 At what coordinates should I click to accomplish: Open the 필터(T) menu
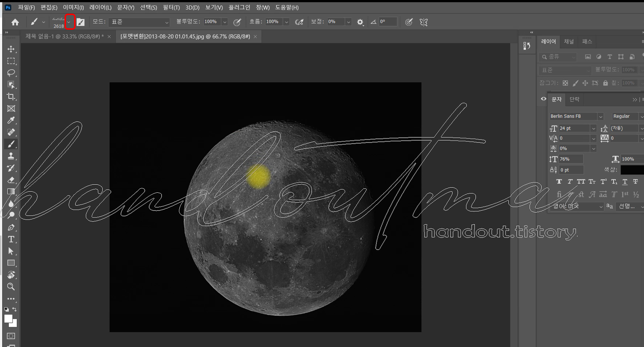tap(171, 7)
